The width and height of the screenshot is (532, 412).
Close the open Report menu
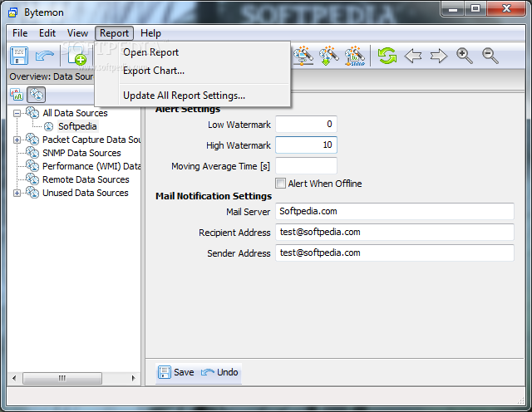click(x=115, y=33)
